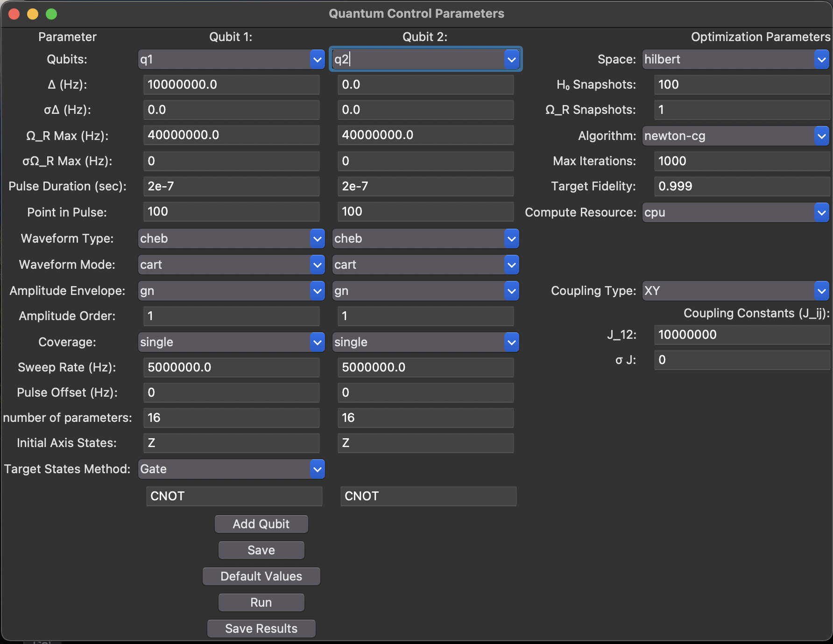Edit the J_12 coupling constant field
Screen dimensions: 833x644
point(742,335)
